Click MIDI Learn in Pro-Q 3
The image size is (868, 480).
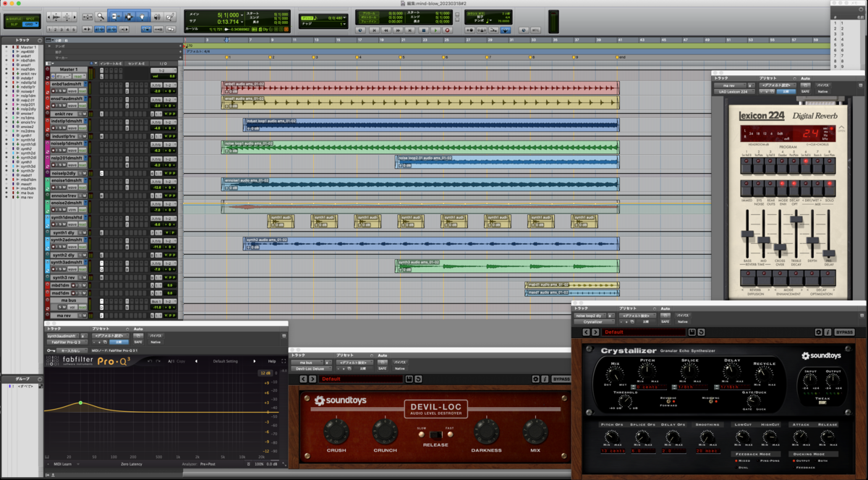click(x=63, y=464)
